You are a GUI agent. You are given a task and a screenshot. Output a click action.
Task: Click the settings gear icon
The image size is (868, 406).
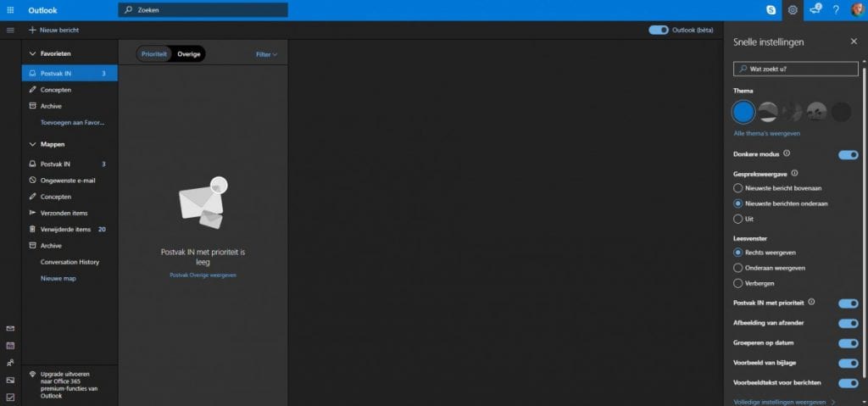point(793,10)
